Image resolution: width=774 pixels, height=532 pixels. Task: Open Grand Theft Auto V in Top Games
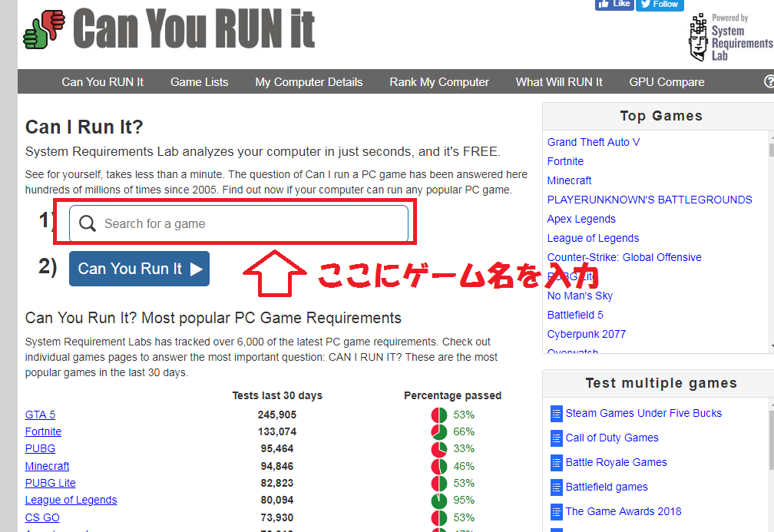click(x=594, y=142)
